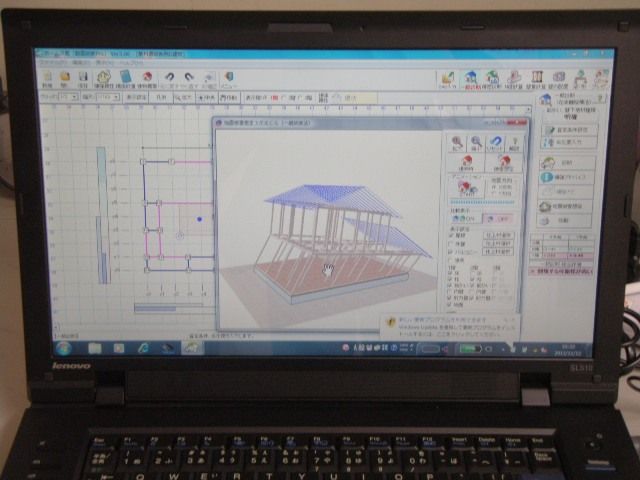The image size is (640, 480).
Task: Click the blue dot on the floor plan
Action: click(x=200, y=219)
